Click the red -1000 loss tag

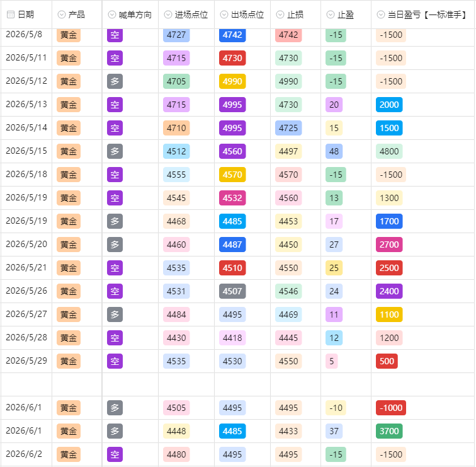[x=391, y=408]
